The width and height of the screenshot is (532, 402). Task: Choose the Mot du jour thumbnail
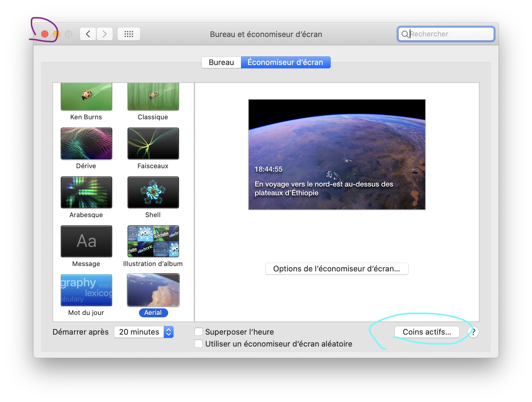pos(86,290)
